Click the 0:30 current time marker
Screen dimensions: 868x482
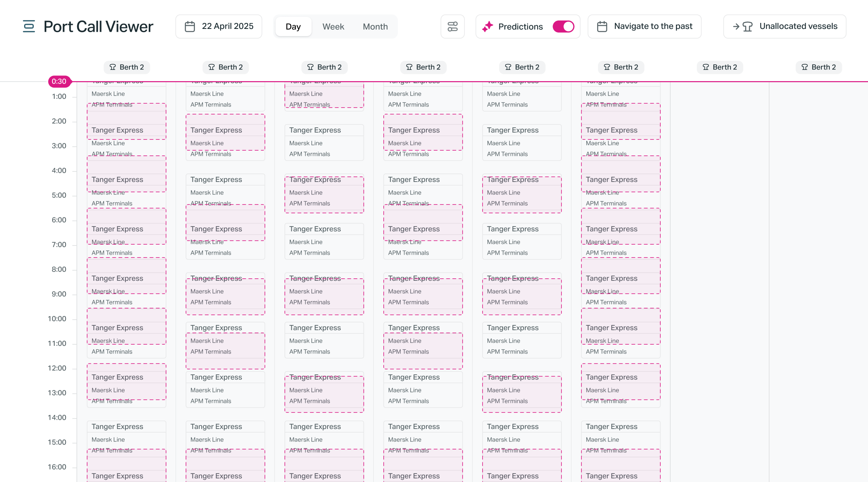[x=59, y=82]
